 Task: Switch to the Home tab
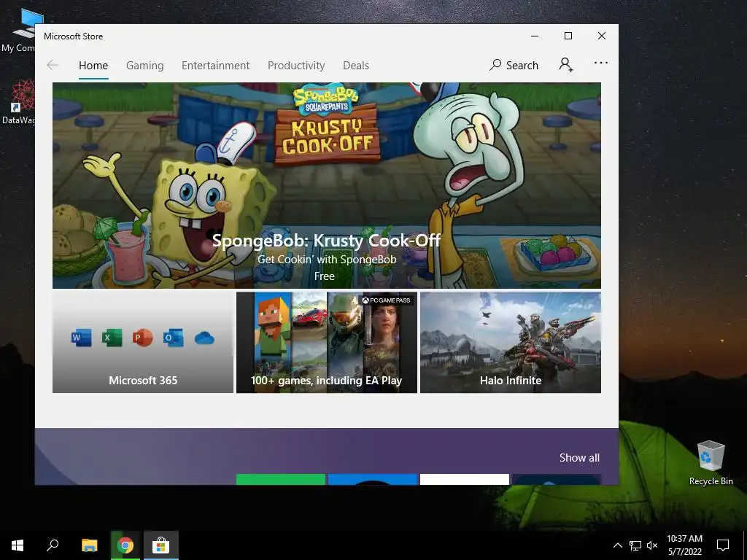click(x=93, y=65)
